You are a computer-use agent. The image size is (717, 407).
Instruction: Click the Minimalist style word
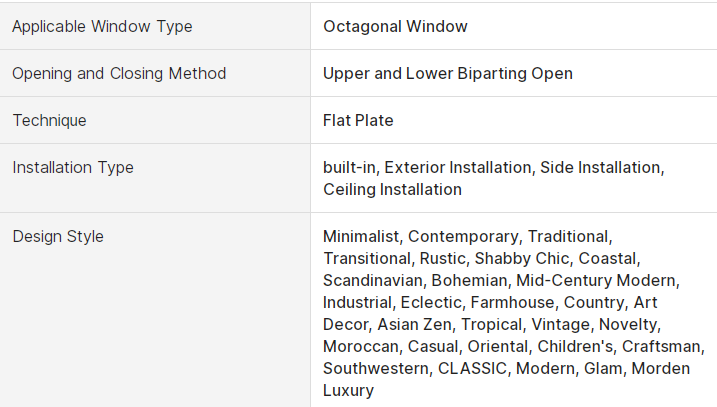pos(361,236)
